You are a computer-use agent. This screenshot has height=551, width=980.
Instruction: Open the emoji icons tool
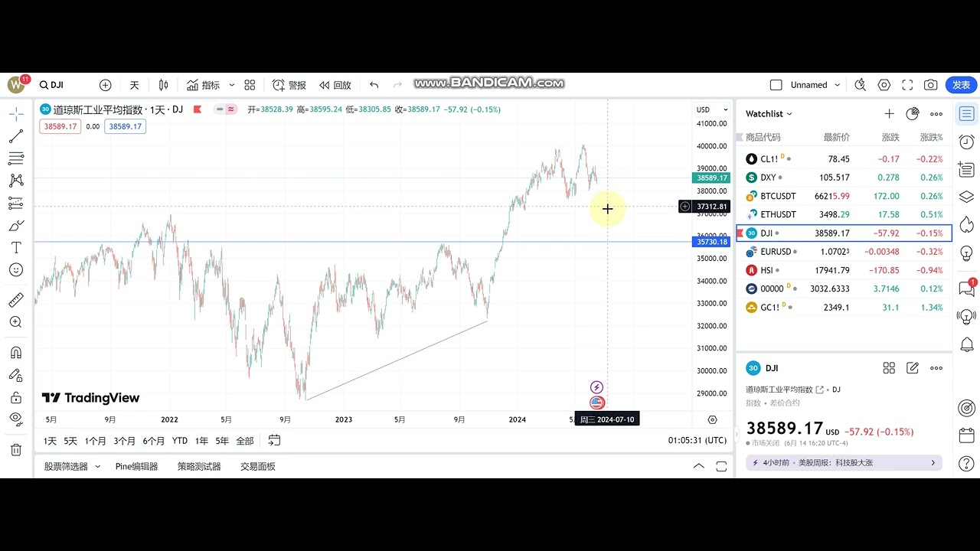coord(16,270)
